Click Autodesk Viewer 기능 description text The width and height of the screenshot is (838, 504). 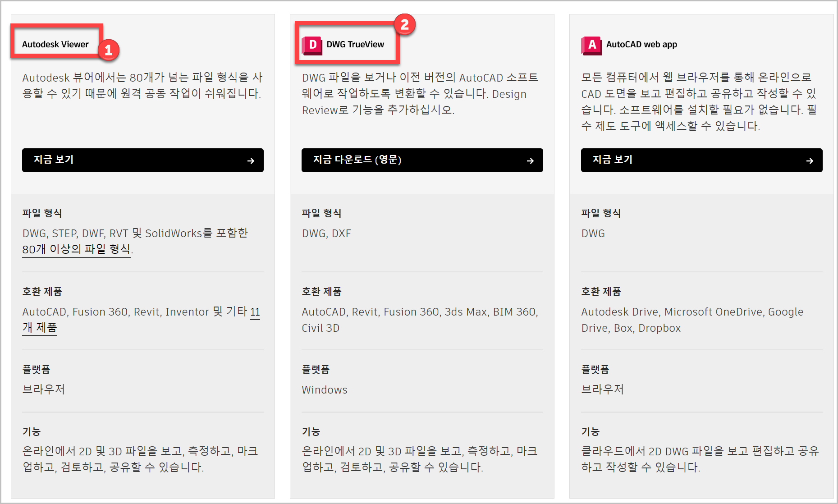point(140,459)
